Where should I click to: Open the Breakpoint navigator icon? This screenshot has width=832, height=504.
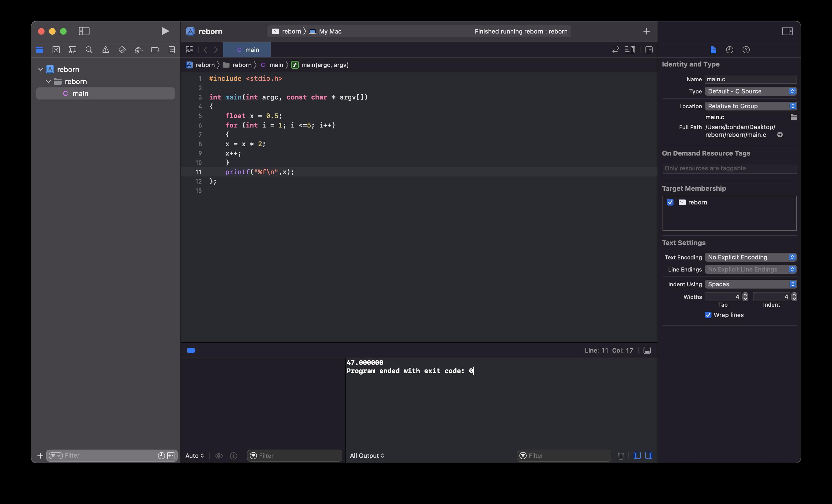[155, 50]
